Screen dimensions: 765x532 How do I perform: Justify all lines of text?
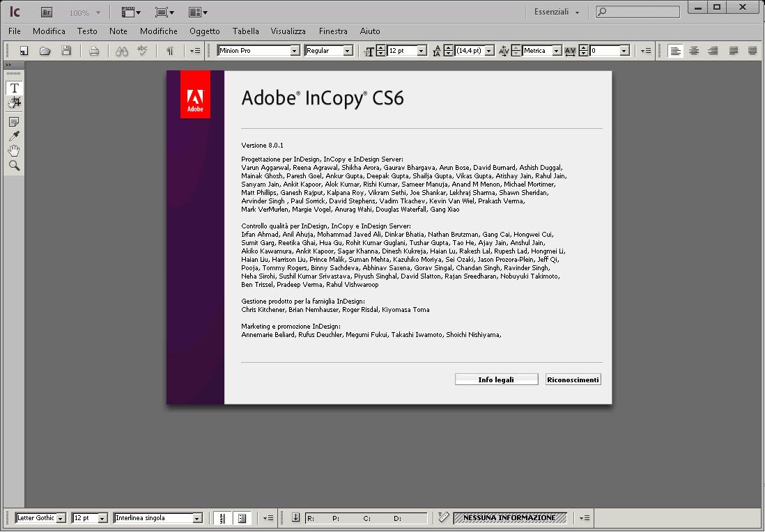click(752, 51)
